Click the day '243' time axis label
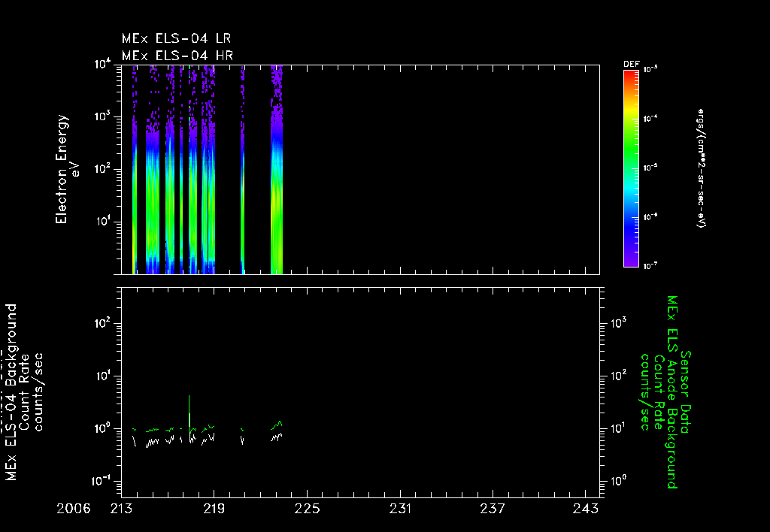The width and height of the screenshot is (770, 532). pos(586,509)
